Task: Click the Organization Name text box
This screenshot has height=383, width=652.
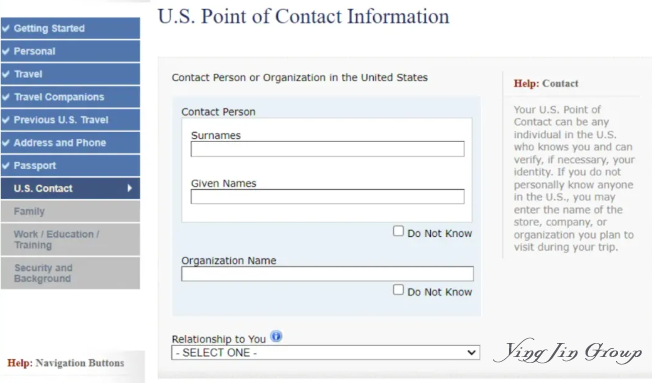Action: pyautogui.click(x=327, y=274)
